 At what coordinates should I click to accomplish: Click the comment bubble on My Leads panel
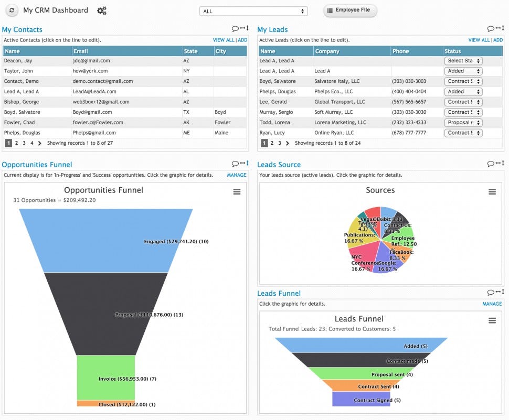(x=491, y=29)
